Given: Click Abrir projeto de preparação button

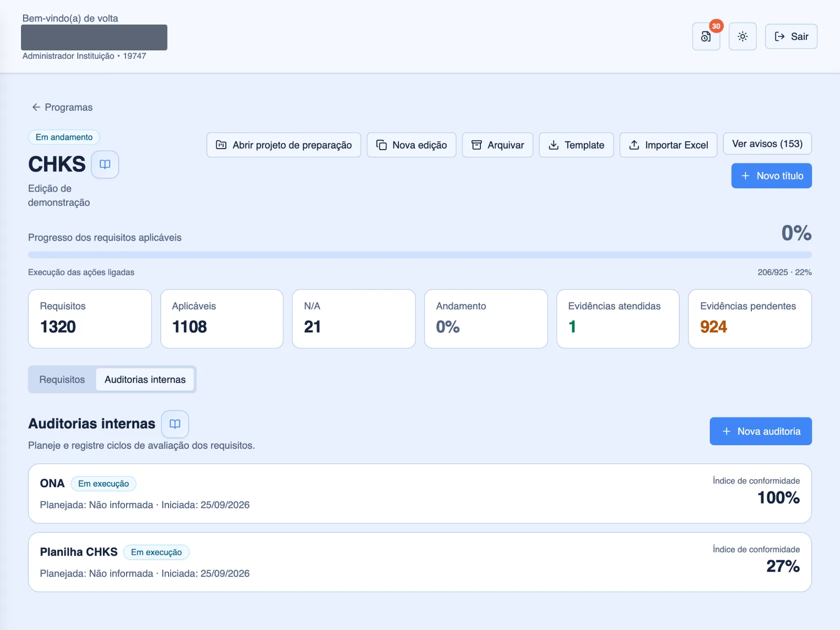Looking at the screenshot, I should point(283,145).
